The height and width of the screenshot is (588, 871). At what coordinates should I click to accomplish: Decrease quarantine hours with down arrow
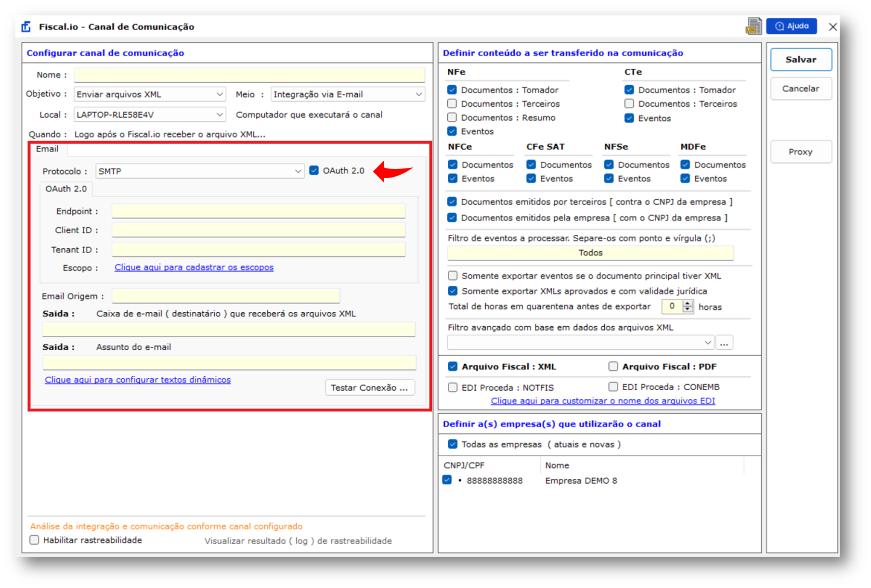coord(688,309)
